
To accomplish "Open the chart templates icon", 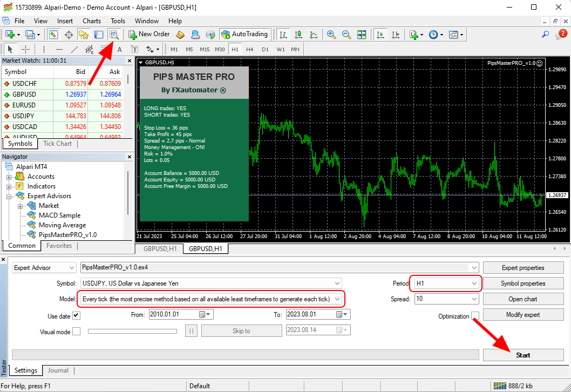I will pos(453,35).
